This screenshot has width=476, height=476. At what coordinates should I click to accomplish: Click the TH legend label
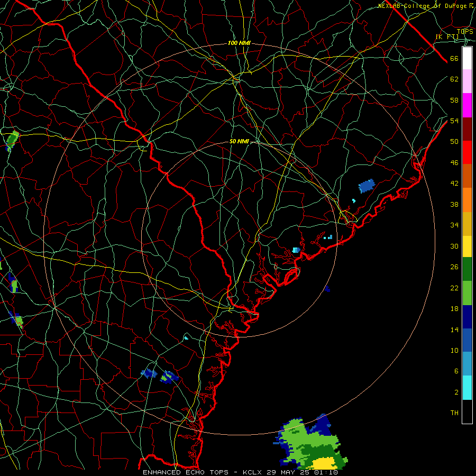[x=454, y=413]
